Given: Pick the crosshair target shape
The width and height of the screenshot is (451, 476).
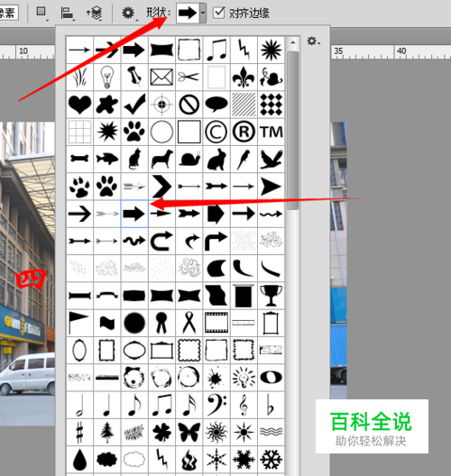Looking at the screenshot, I should 161,105.
